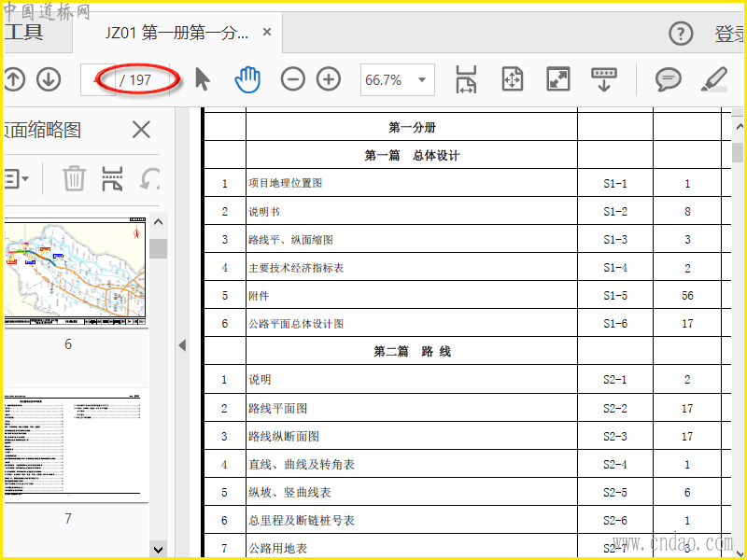Click the insert page icon in thumbnails panel
Viewport: 747px width, 560px height.
[112, 178]
